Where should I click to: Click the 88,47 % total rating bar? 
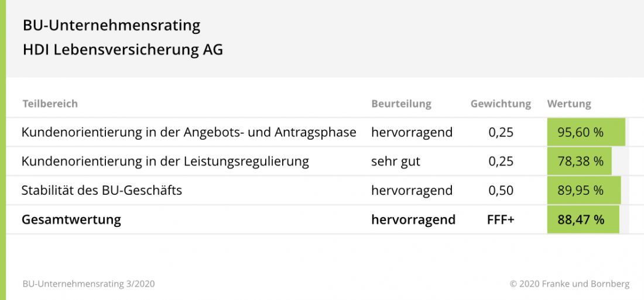click(x=583, y=220)
